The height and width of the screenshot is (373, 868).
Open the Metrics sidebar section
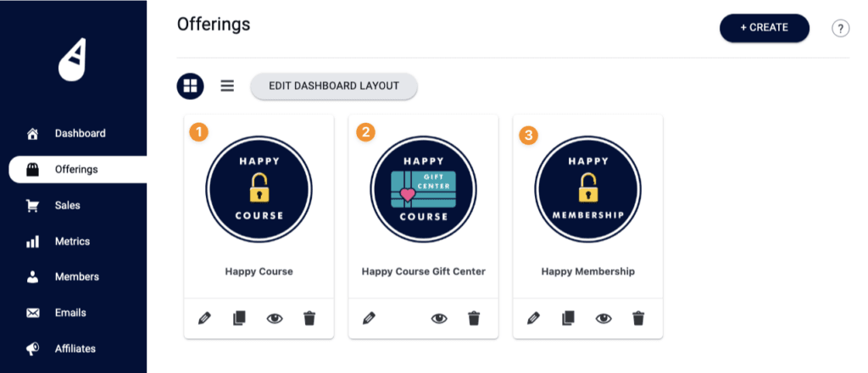(x=72, y=242)
